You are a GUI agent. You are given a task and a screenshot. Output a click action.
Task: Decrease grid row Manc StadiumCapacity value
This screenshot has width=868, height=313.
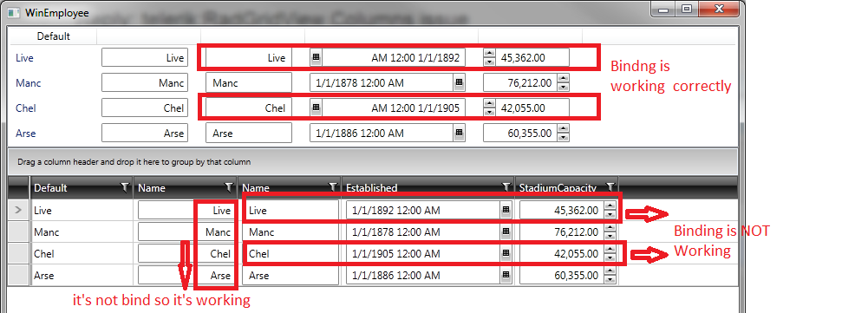pyautogui.click(x=610, y=236)
